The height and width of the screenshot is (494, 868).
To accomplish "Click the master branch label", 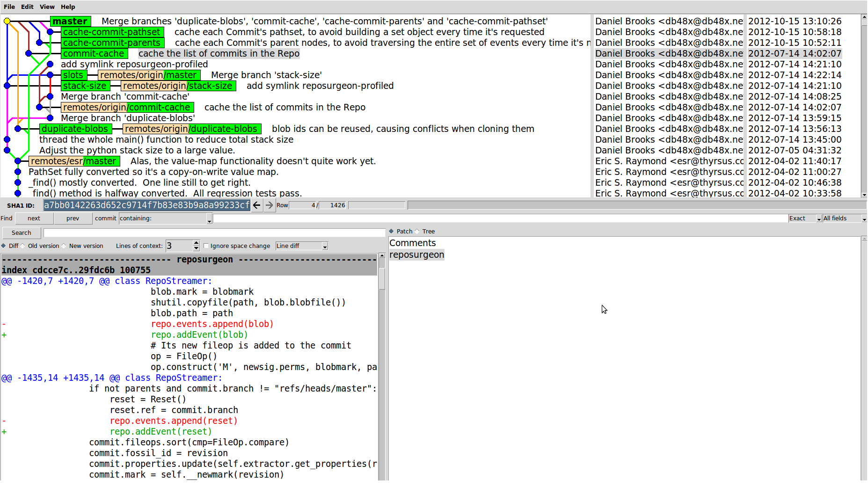I will tap(71, 21).
